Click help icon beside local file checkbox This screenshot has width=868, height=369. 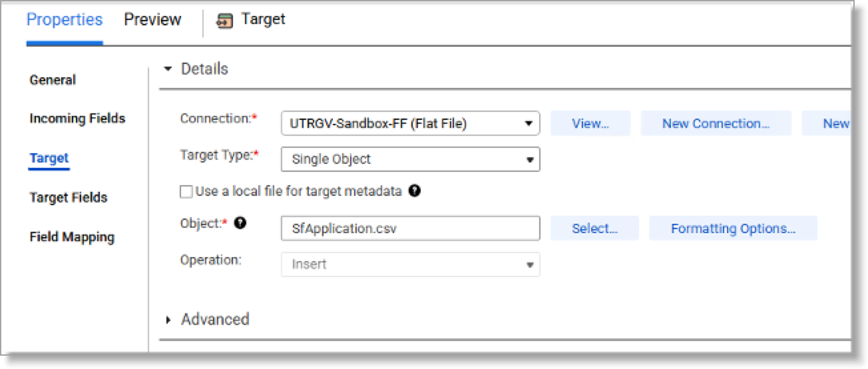pyautogui.click(x=415, y=191)
